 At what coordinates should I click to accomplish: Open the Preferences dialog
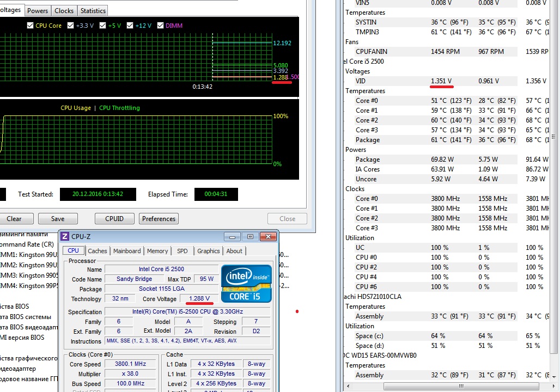pyautogui.click(x=159, y=219)
